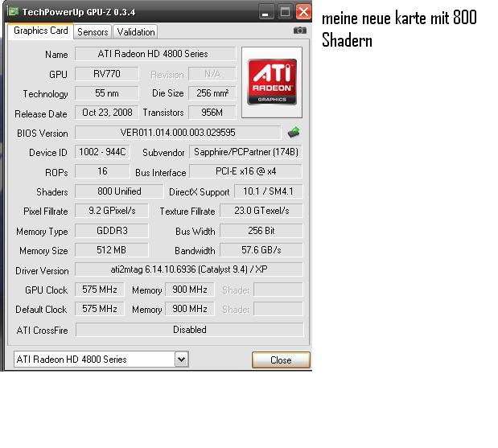The height and width of the screenshot is (448, 498).
Task: Click the BIOS save chip icon
Action: click(294, 132)
